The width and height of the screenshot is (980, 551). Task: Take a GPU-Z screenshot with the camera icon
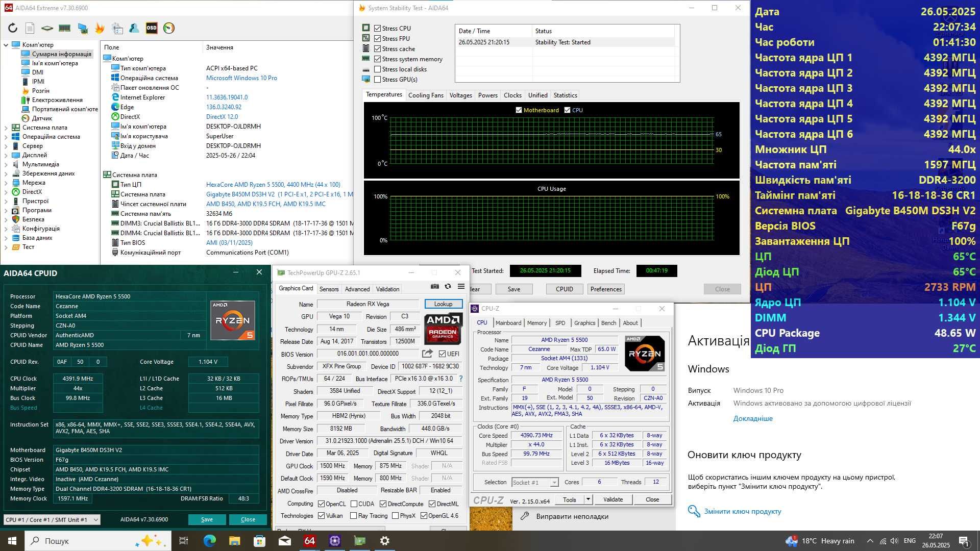coord(435,287)
